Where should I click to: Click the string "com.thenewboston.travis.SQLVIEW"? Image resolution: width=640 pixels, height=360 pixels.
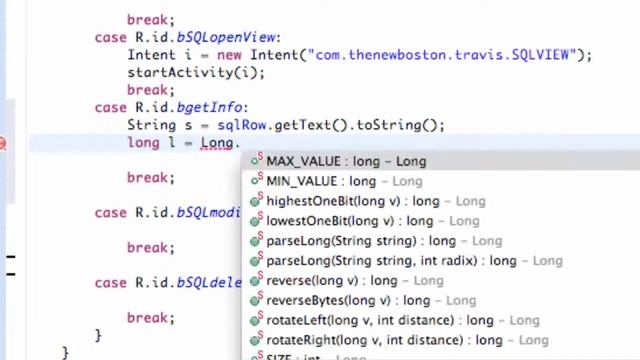tap(442, 55)
